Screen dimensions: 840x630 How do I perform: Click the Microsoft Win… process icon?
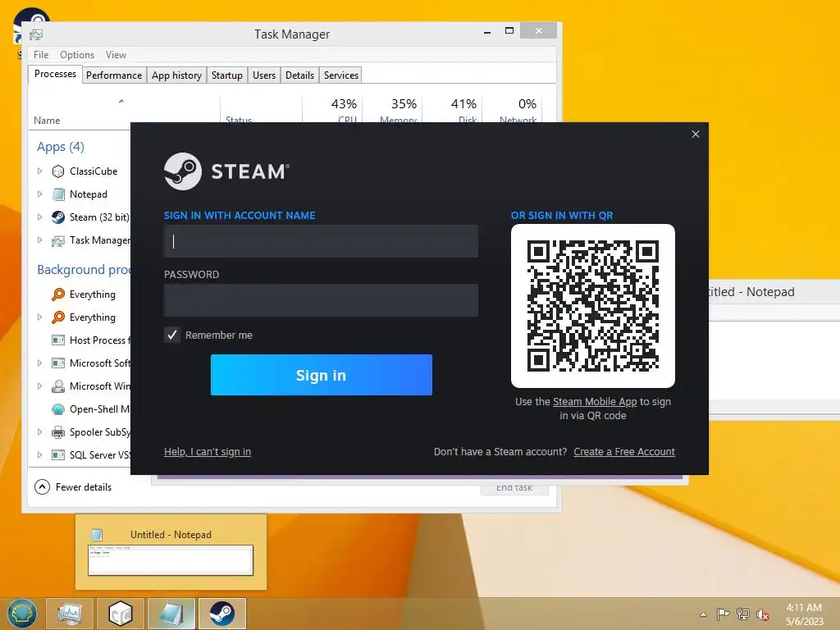(58, 386)
